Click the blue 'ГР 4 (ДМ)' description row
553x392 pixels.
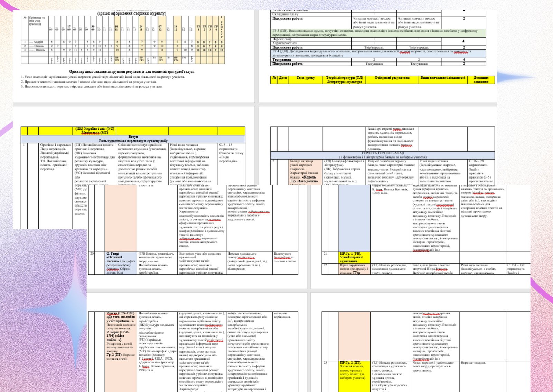[x=379, y=54]
